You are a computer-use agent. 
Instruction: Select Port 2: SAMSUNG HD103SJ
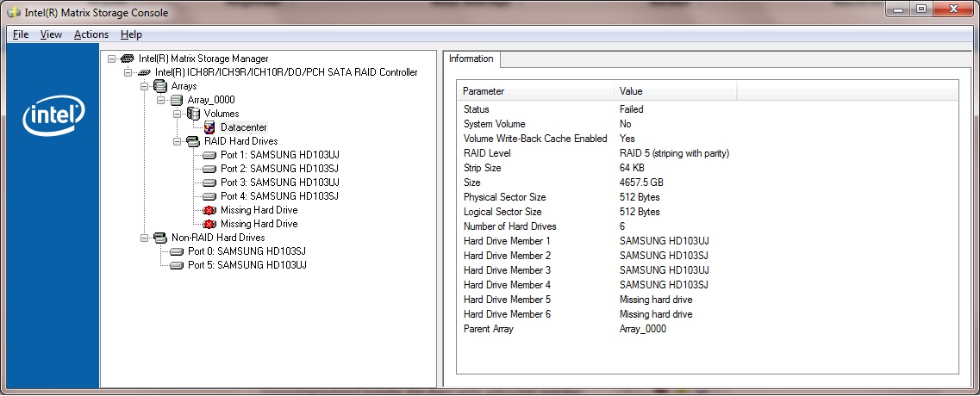pyautogui.click(x=280, y=169)
